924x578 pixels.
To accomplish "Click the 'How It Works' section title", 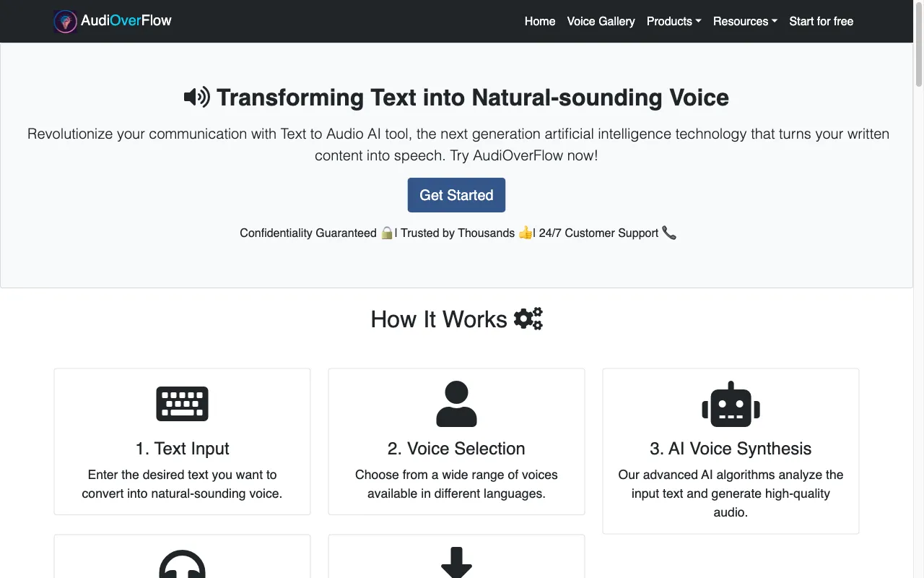I will tap(439, 319).
